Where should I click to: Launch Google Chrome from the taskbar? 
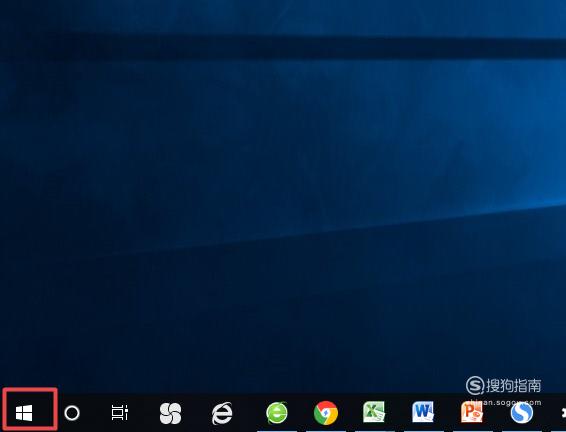(326, 413)
